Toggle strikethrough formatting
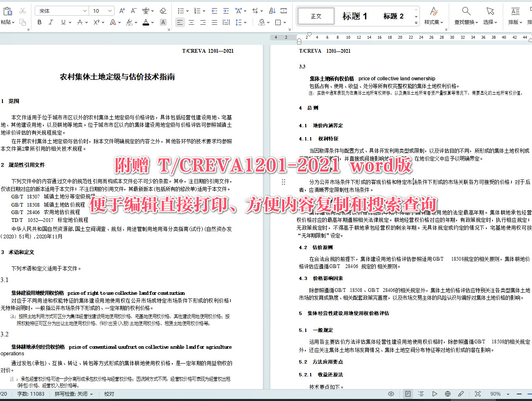The image size is (532, 401). click(80, 22)
